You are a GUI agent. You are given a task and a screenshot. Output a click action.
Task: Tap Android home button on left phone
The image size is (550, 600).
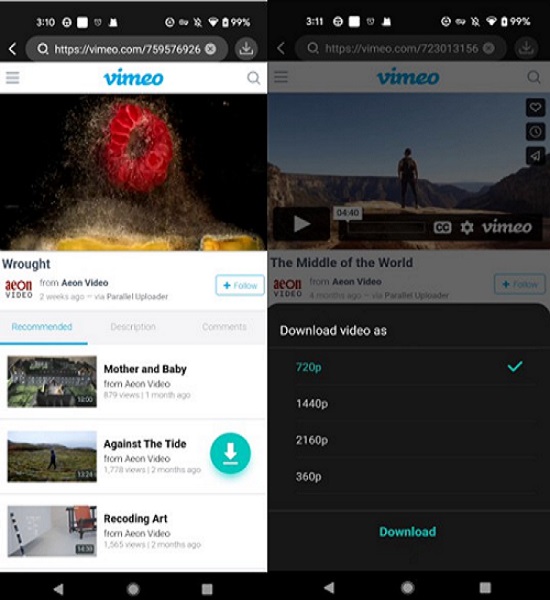(133, 589)
